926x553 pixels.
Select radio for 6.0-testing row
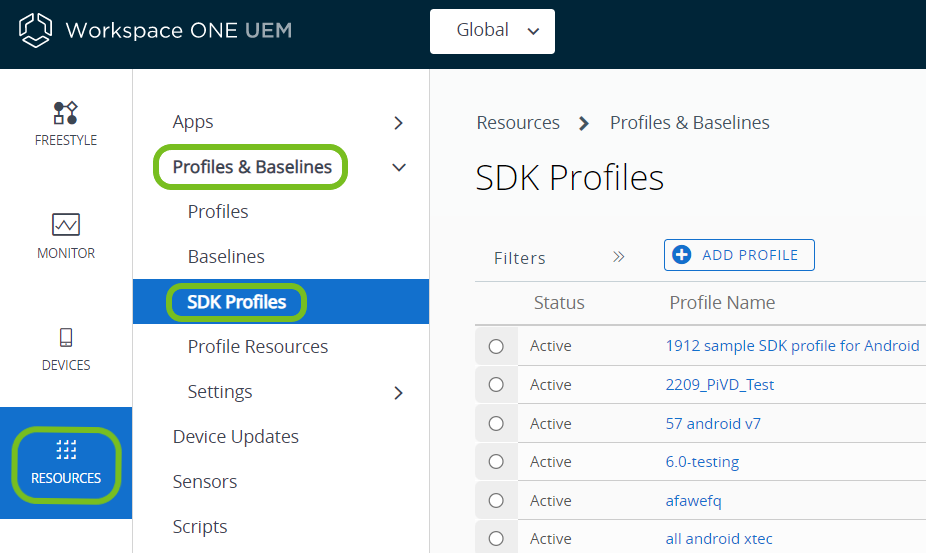click(496, 461)
